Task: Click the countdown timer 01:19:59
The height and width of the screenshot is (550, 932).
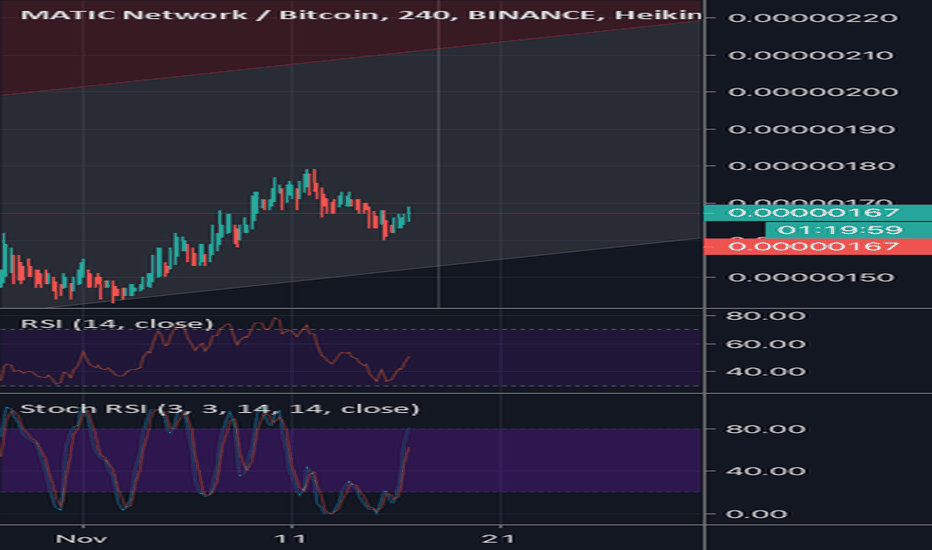Action: click(x=848, y=230)
